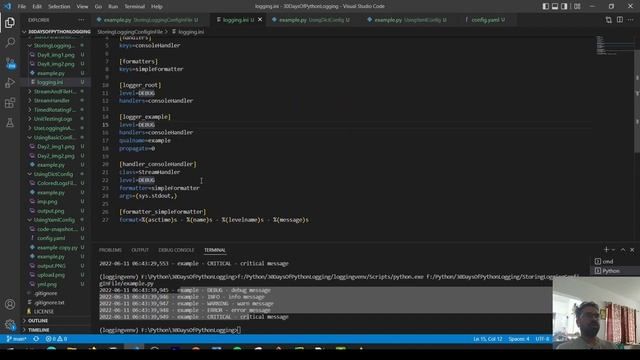The height and width of the screenshot is (360, 640).
Task: Click the Ln 15, Col 12 cursor position
Action: coord(487,339)
